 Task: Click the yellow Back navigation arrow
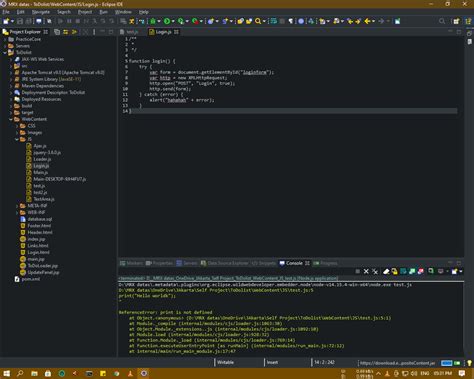click(x=367, y=21)
